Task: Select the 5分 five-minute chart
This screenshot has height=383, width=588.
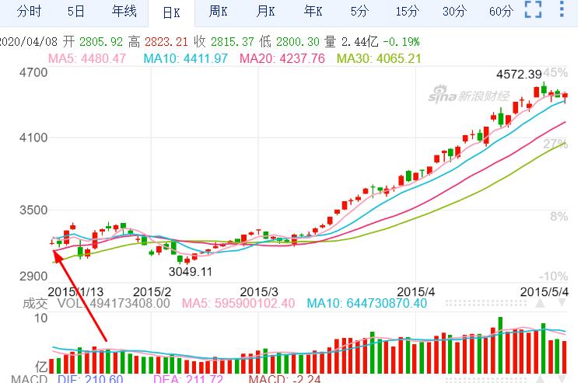Action: pos(359,11)
